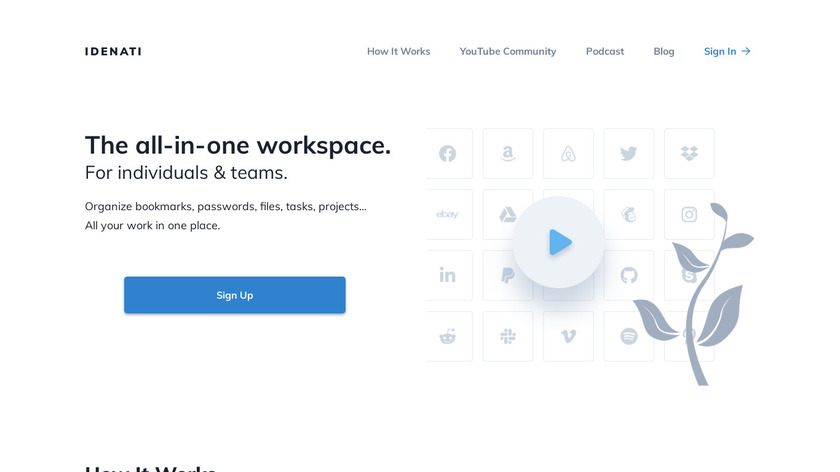Viewport: 840px width, 472px height.
Task: Click the Sign In link
Action: pyautogui.click(x=727, y=51)
